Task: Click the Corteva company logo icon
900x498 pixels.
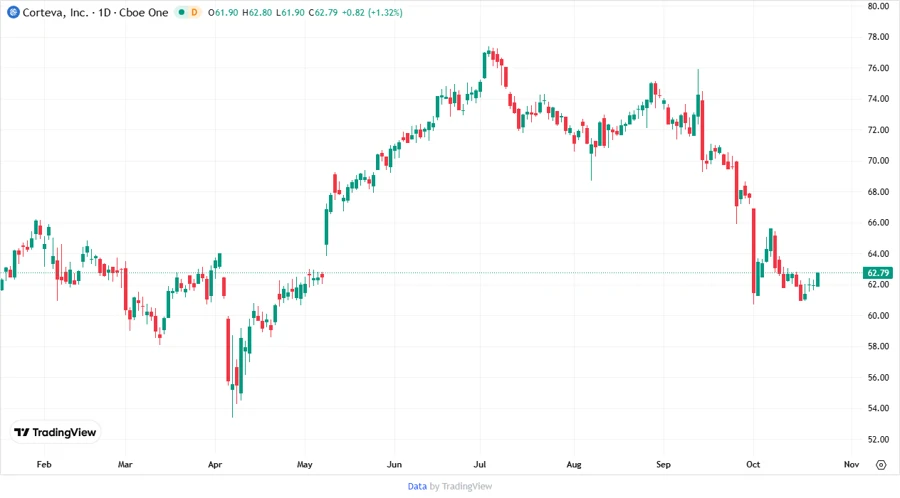Action: coord(13,12)
